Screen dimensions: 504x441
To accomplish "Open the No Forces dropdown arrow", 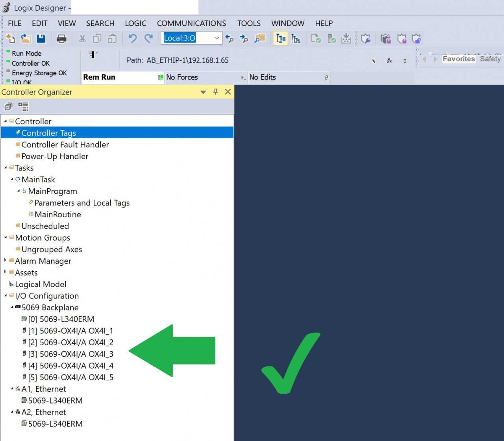I will [243, 78].
